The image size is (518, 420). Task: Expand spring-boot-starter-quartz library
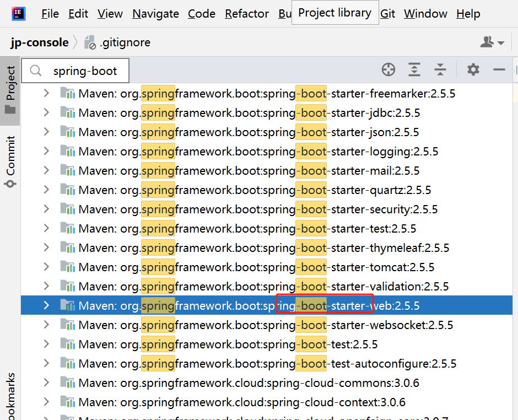pyautogui.click(x=47, y=190)
